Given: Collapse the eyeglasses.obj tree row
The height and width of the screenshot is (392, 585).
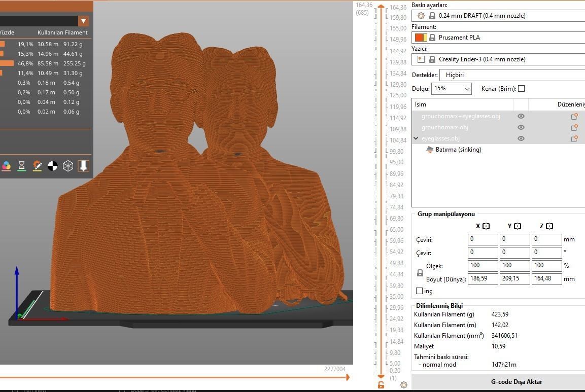Looking at the screenshot, I should pos(416,138).
